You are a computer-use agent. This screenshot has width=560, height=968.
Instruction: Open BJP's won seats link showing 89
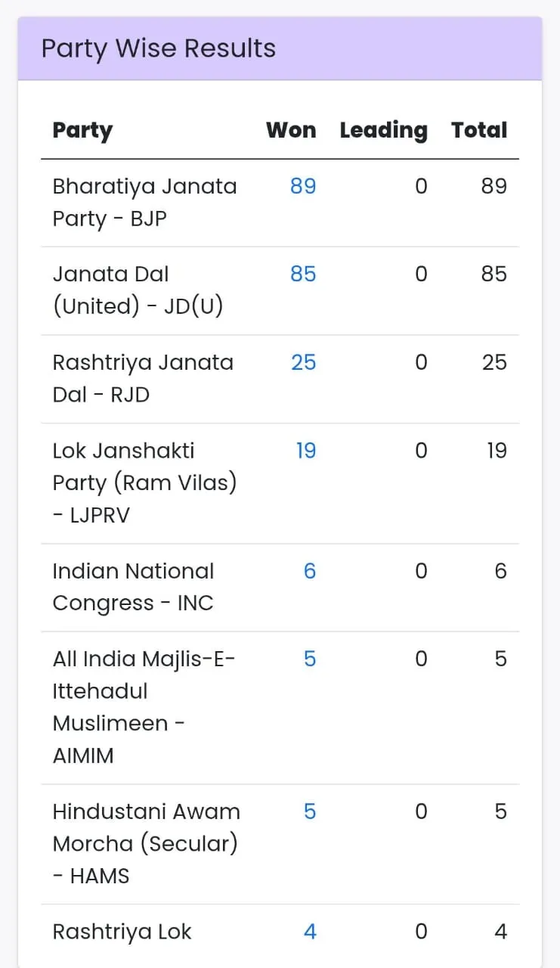303,186
